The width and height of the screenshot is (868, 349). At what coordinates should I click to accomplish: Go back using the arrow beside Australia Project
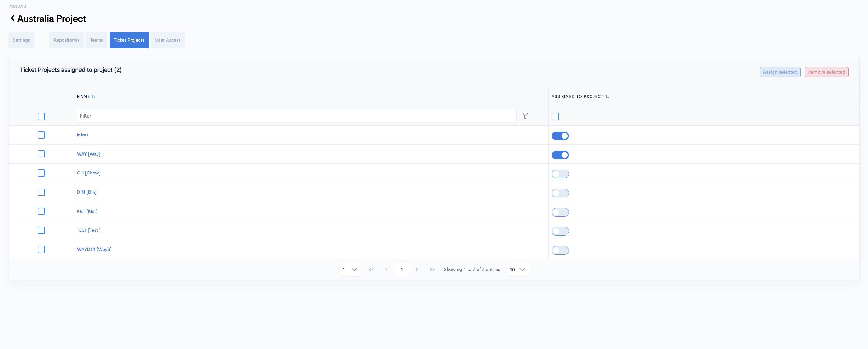[x=12, y=18]
